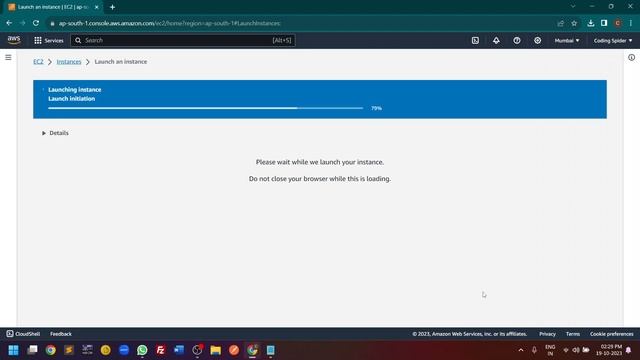Click the ENG IN language indicator
Image resolution: width=640 pixels, height=360 pixels.
click(550, 350)
